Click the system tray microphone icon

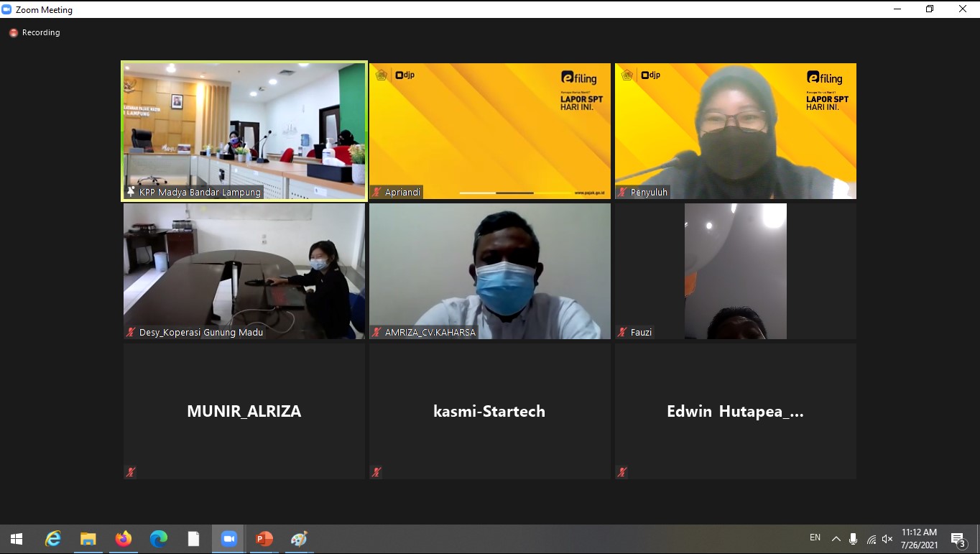[x=853, y=539]
